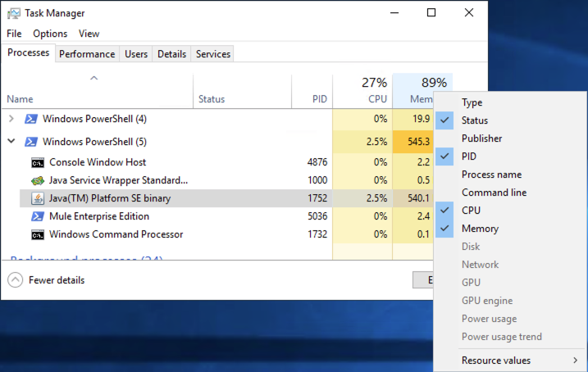Screen dimensions: 588x372
Task: Uncheck the PID column option
Action: point(468,157)
